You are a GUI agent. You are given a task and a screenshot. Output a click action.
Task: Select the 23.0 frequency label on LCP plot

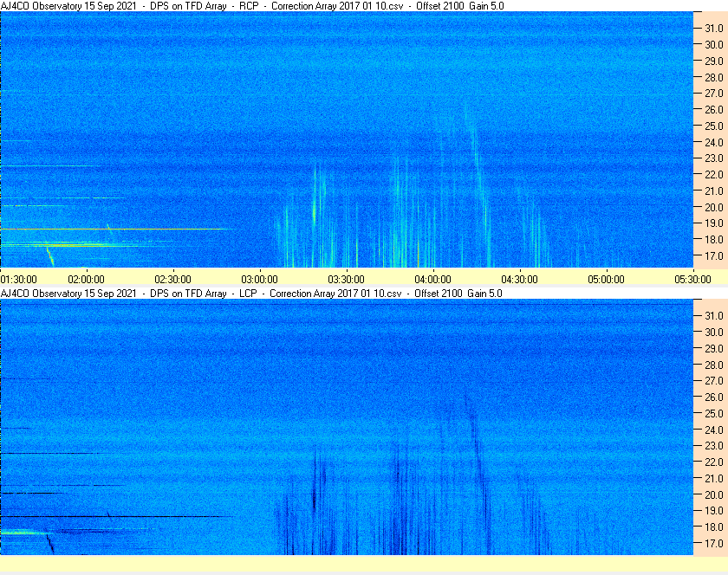coord(714,446)
